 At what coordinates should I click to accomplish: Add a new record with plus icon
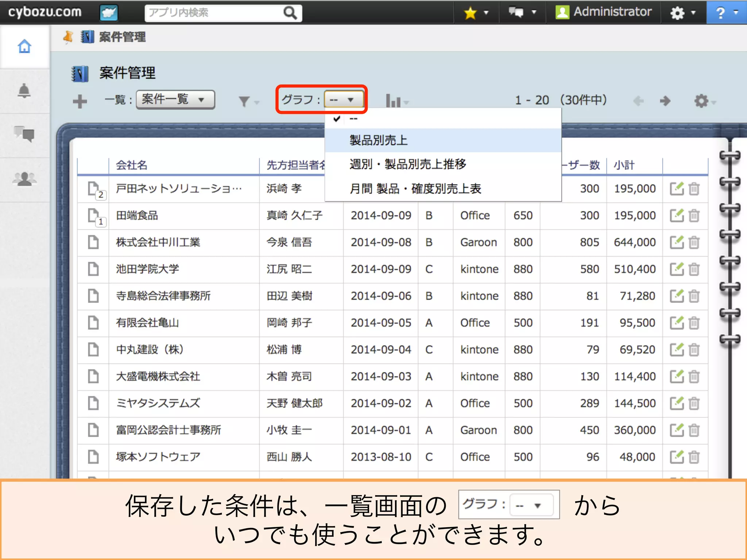[80, 101]
